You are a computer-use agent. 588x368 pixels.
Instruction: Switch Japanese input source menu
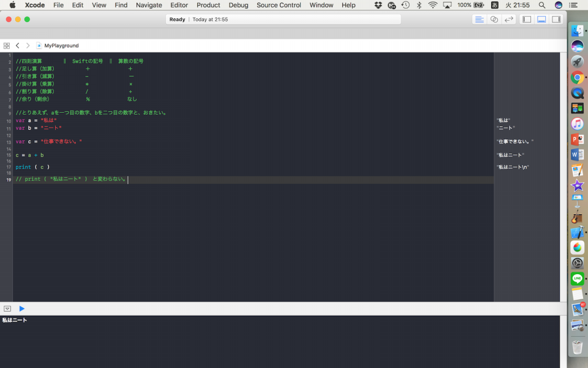[495, 5]
